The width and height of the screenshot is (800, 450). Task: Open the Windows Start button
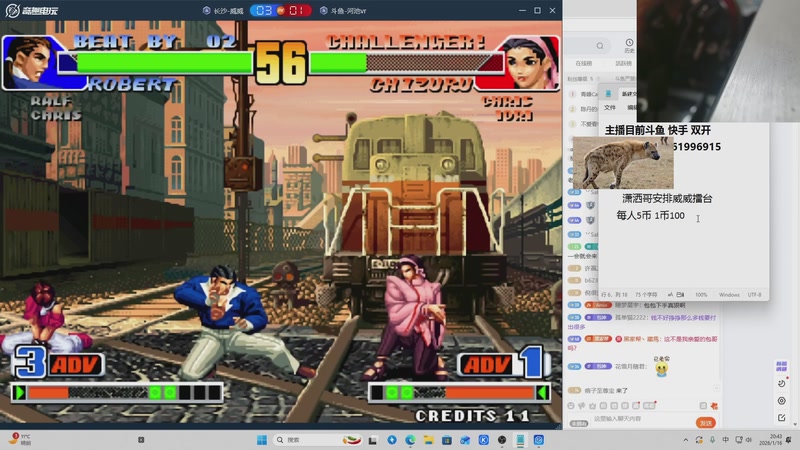[262, 440]
